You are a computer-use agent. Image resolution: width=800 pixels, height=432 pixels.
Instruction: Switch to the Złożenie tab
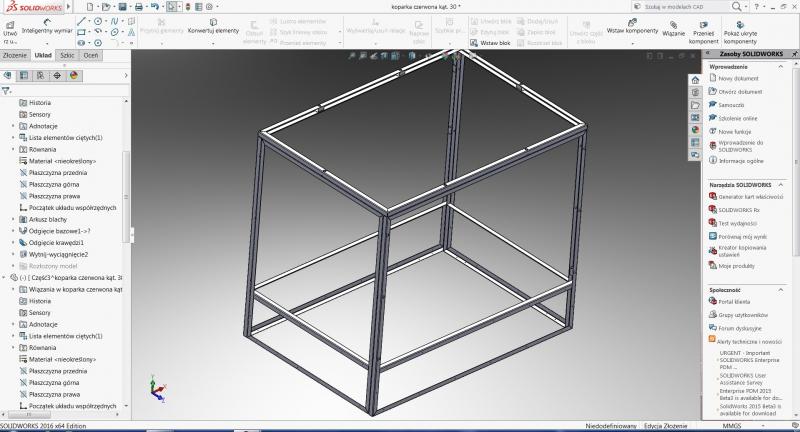pyautogui.click(x=14, y=56)
